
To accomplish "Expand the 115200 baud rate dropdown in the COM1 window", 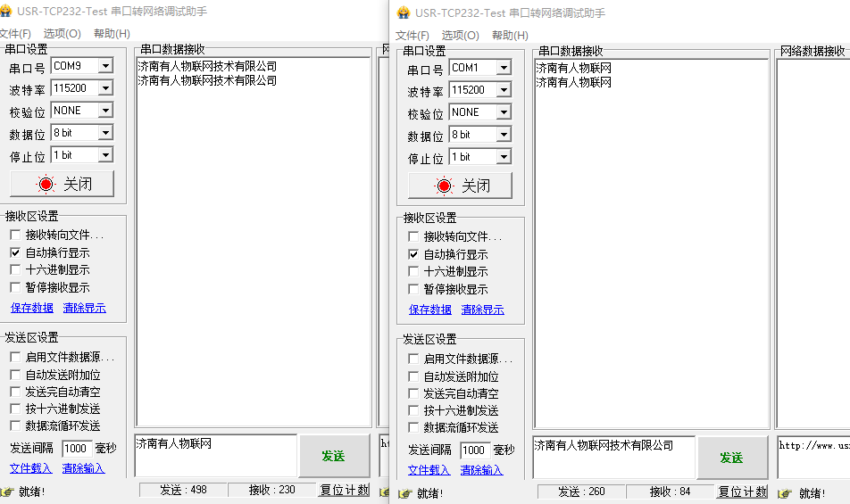I will click(504, 90).
